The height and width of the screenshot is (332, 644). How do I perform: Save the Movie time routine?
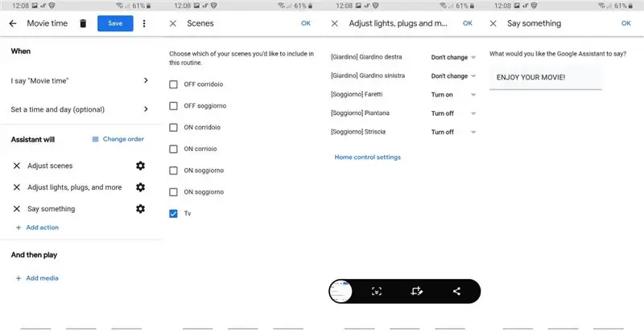point(115,23)
